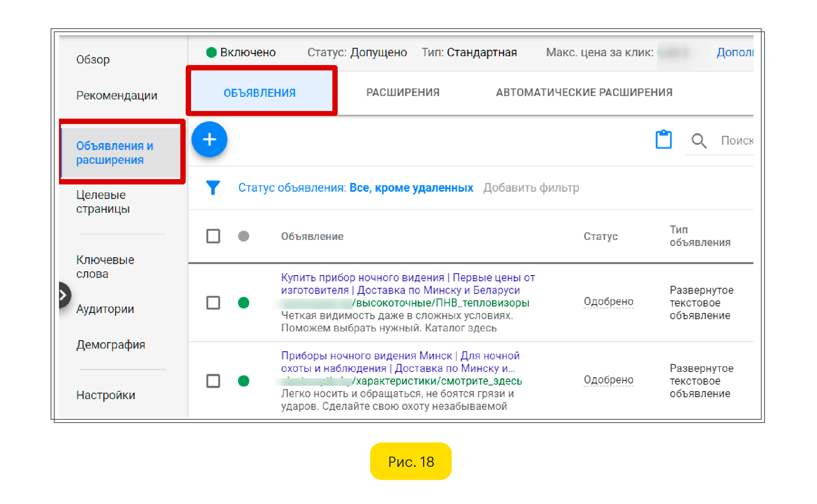Click the clipboard paste icon
The image size is (817, 504).
click(x=663, y=140)
